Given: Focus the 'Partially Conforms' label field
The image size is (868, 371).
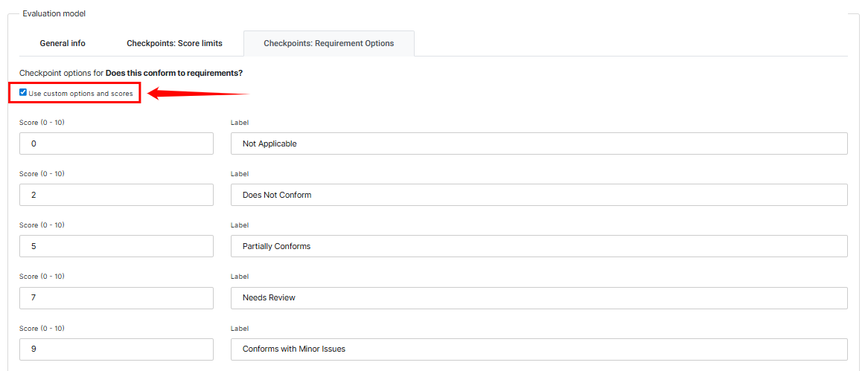Looking at the screenshot, I should coord(539,246).
